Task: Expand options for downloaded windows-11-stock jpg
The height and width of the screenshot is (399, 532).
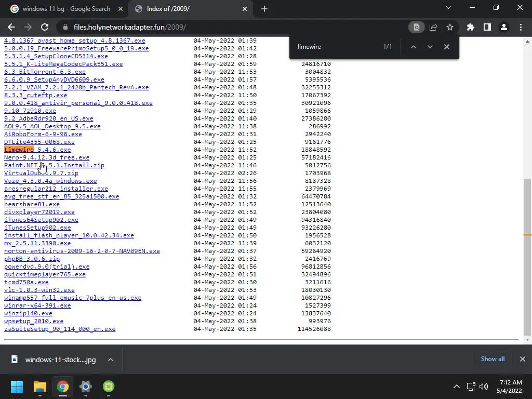Action: [111, 360]
